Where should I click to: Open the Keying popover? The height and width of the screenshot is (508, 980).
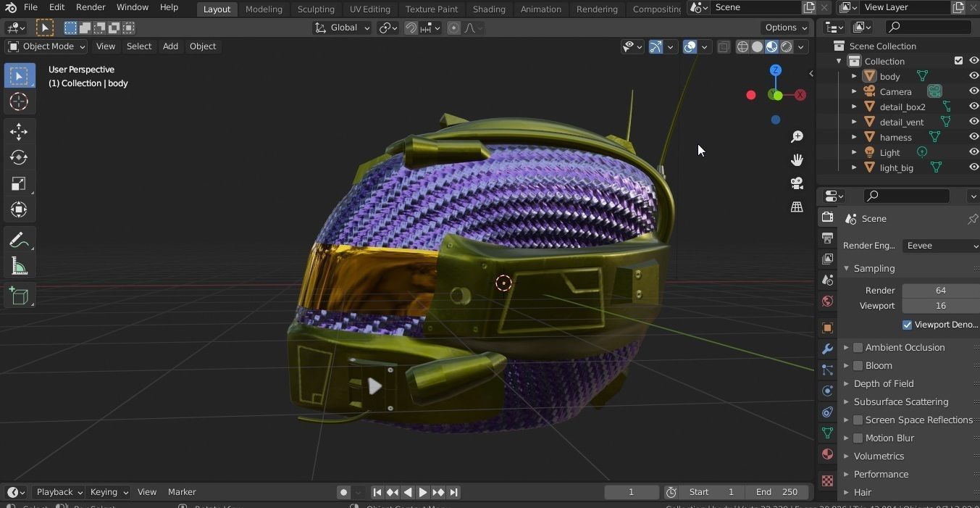108,492
